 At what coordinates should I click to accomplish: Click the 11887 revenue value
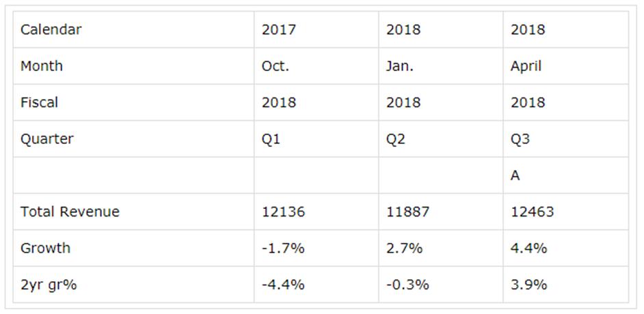pos(407,212)
